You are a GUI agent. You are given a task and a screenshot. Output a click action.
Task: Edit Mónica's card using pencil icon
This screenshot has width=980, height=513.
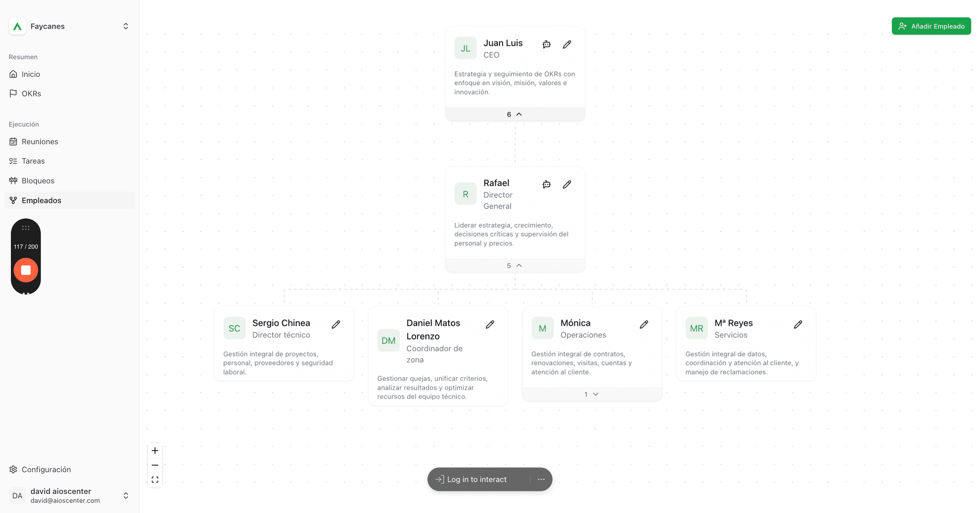point(644,325)
